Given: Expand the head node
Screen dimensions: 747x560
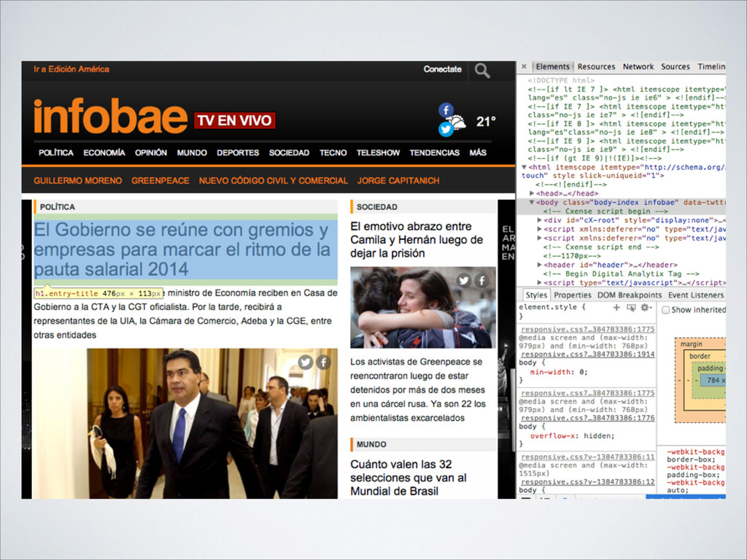Looking at the screenshot, I should point(532,193).
